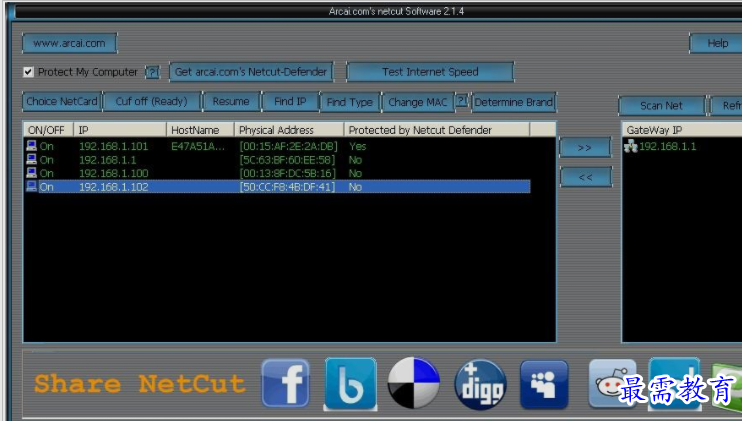Click hostname E47A51A... cell
The image size is (742, 421).
click(x=198, y=146)
